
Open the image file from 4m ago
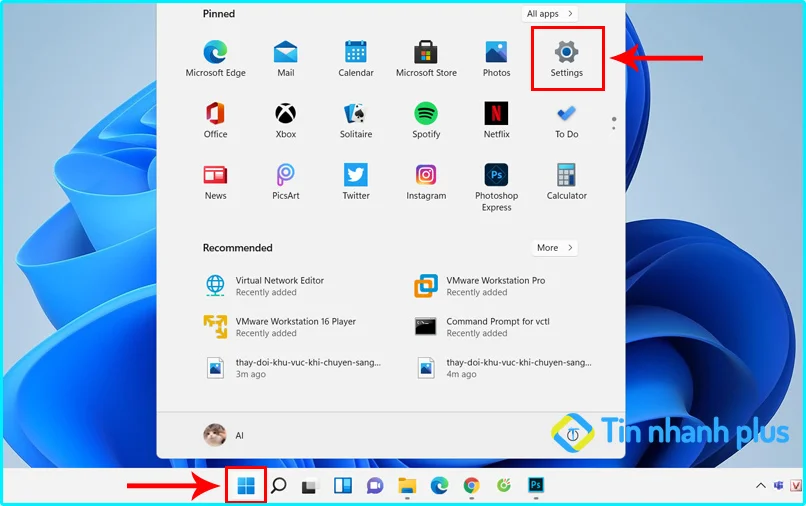click(x=504, y=368)
